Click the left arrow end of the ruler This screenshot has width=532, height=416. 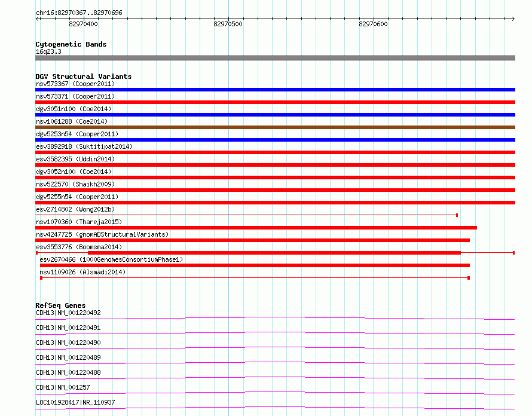point(37,19)
